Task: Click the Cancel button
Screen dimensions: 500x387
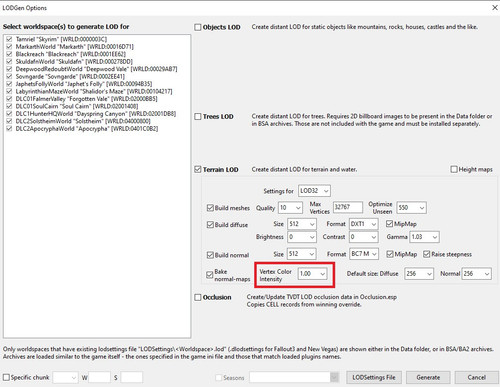Action: coord(477,378)
